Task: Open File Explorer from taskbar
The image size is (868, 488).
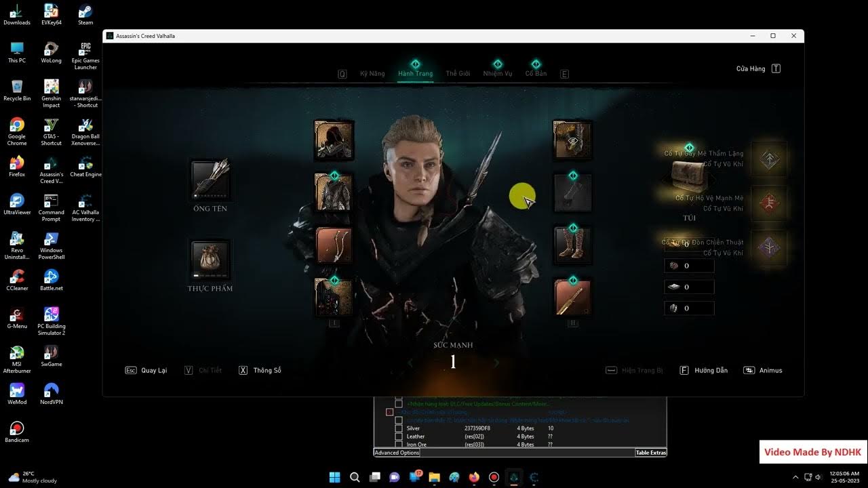Action: click(x=434, y=477)
